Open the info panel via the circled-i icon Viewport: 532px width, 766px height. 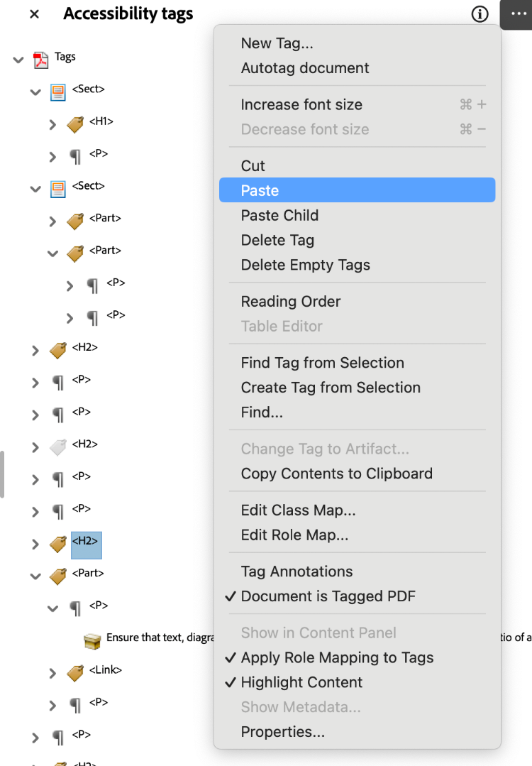[x=480, y=13]
